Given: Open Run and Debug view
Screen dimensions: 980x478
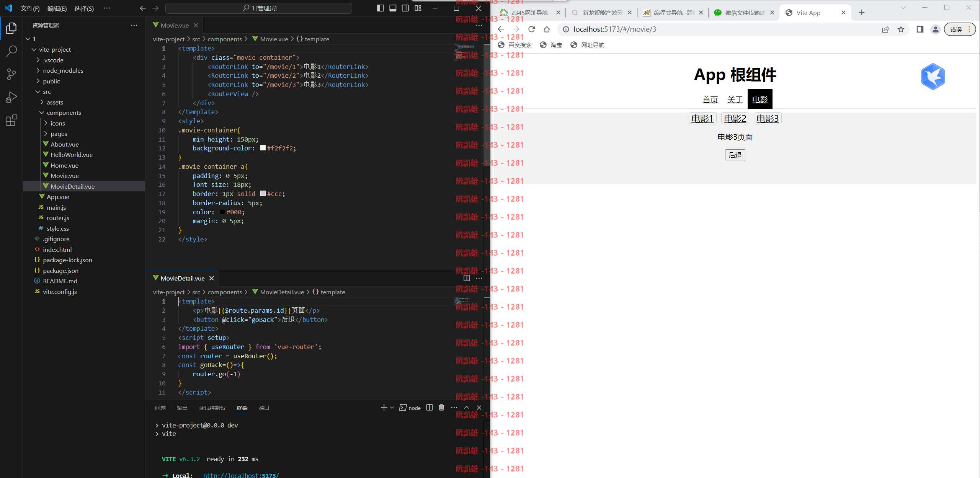Looking at the screenshot, I should coord(11,97).
